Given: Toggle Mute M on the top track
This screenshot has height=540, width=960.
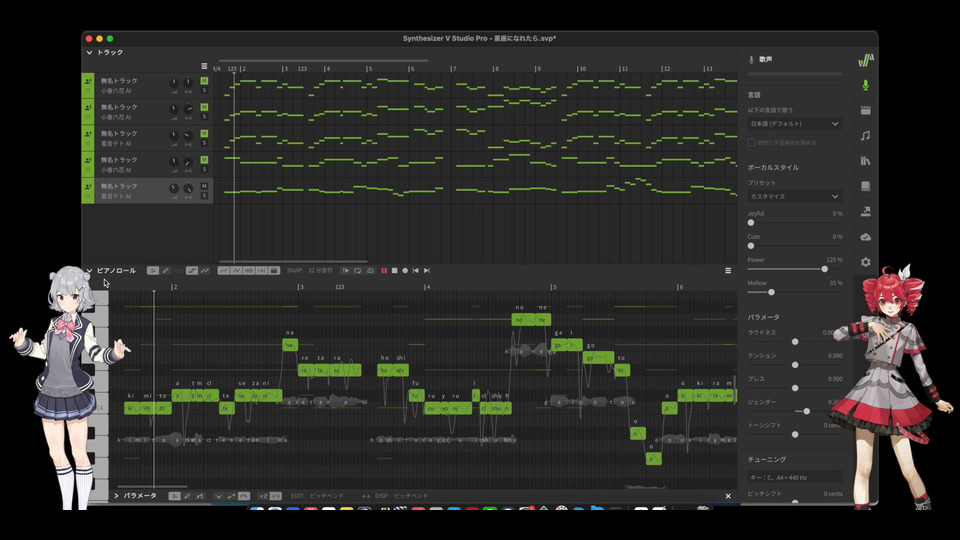Looking at the screenshot, I should tap(204, 81).
